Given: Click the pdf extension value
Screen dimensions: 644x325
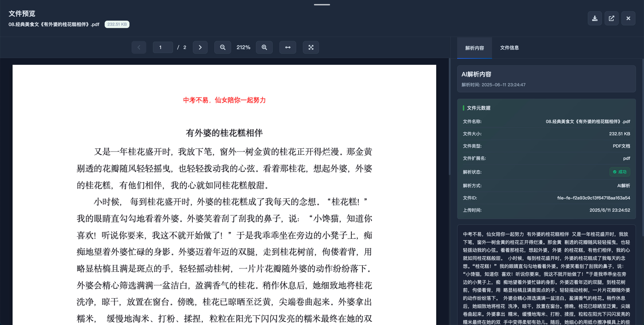Looking at the screenshot, I should (627, 158).
